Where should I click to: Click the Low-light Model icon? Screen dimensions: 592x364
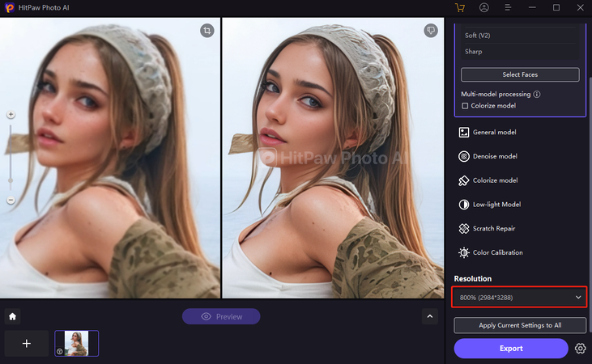(463, 205)
